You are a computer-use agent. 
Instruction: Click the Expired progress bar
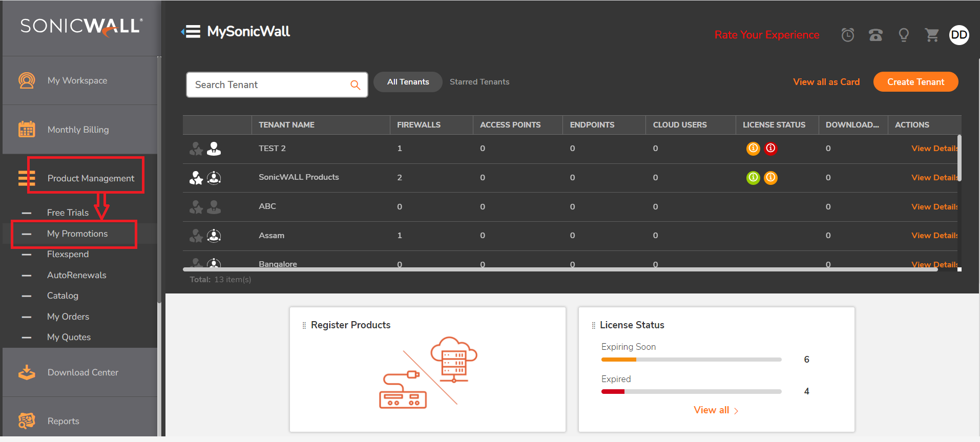[x=691, y=392]
